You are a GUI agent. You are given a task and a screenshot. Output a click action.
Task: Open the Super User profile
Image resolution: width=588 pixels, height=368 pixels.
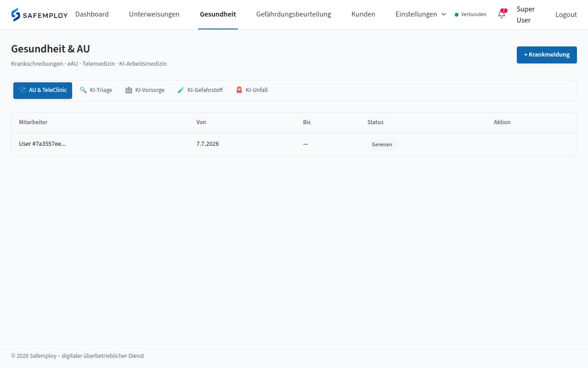click(526, 15)
